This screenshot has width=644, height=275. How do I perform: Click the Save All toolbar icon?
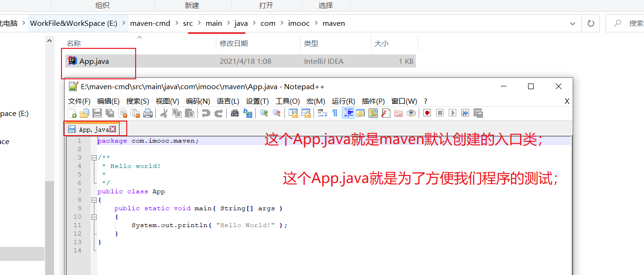click(x=110, y=113)
